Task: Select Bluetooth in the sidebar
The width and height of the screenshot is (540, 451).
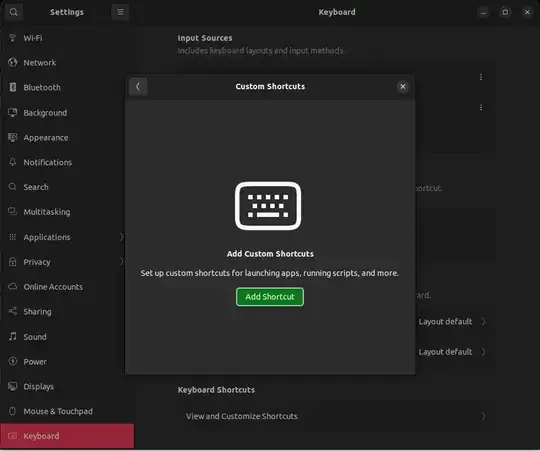Action: coord(67,87)
